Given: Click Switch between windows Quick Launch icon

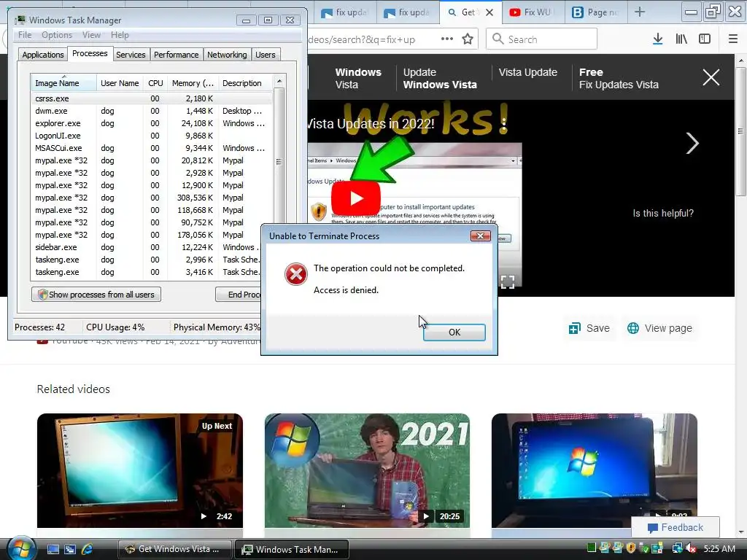Looking at the screenshot, I should point(70,549).
